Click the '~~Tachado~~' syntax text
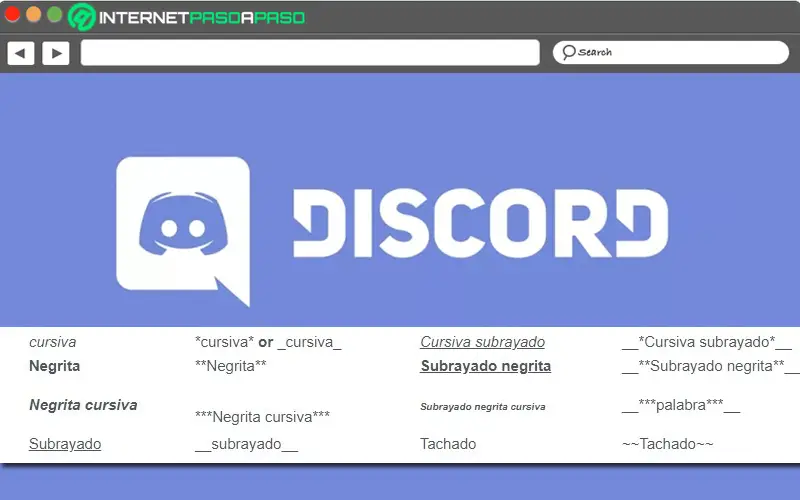The height and width of the screenshot is (500, 800). click(x=667, y=444)
